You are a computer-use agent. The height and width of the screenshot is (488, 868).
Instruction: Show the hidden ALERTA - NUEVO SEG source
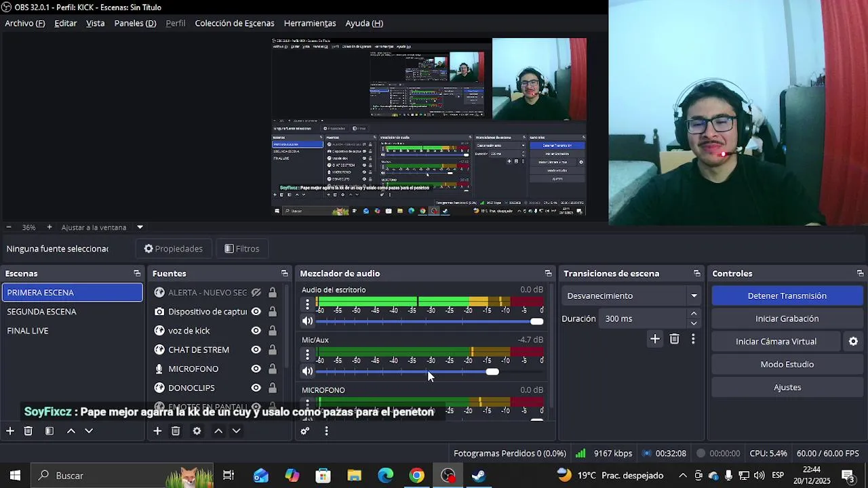(x=256, y=293)
